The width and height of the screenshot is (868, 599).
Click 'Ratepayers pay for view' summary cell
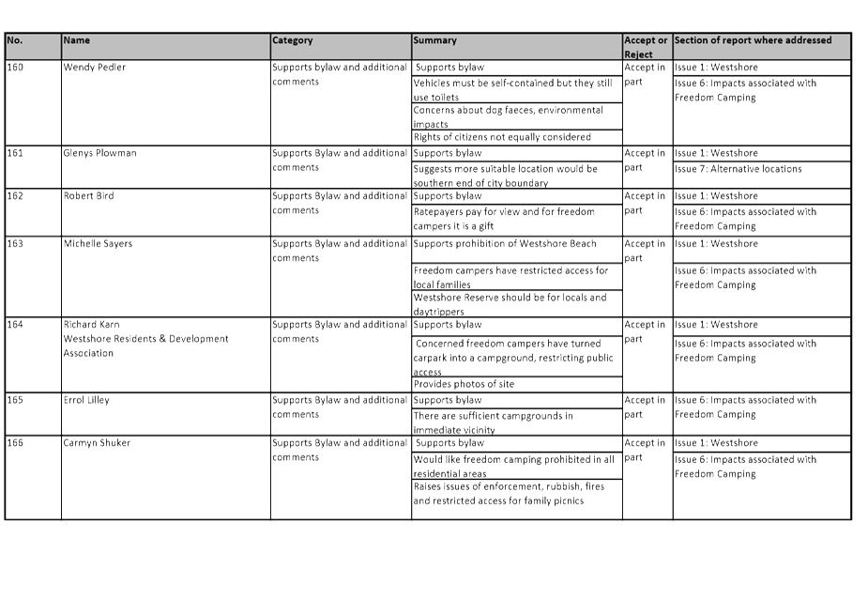(x=517, y=220)
